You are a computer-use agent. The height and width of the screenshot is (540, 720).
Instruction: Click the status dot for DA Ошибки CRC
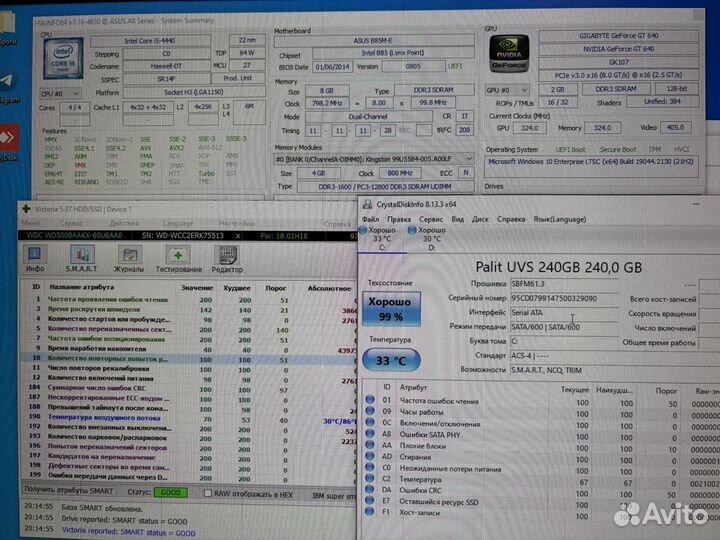[370, 489]
